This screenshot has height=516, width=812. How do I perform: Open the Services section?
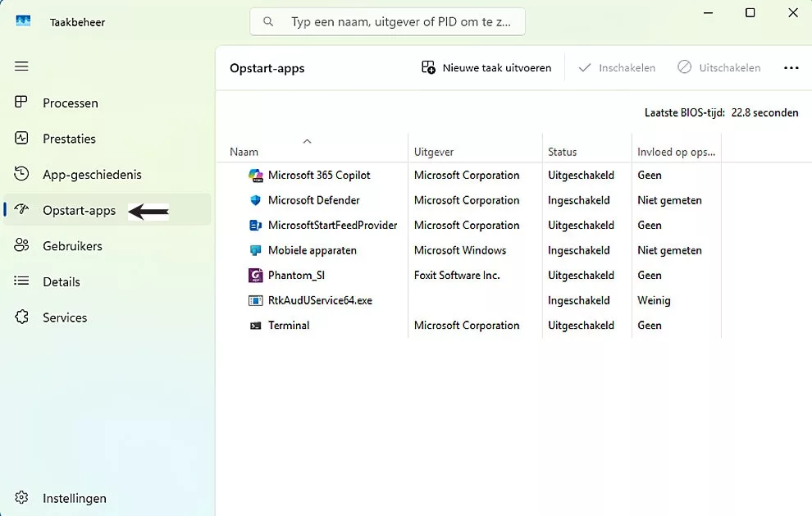coord(107,317)
